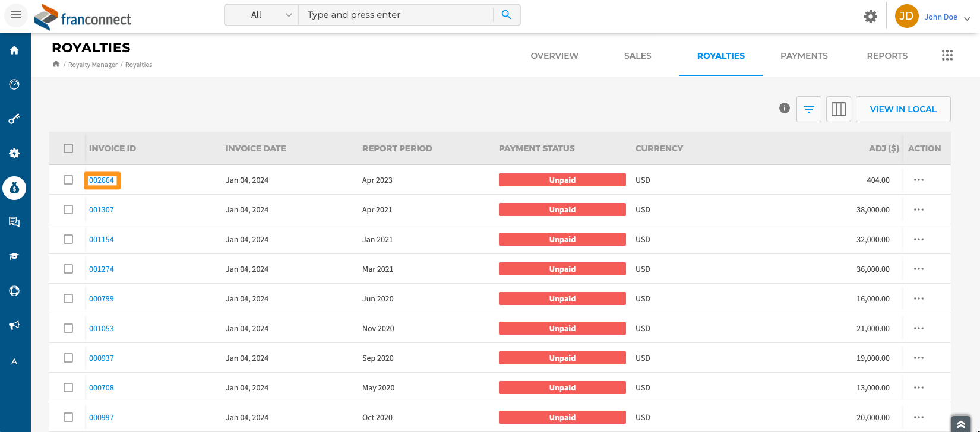Toggle select-all checkbox in table header
Screen dimensions: 980x432
point(68,148)
